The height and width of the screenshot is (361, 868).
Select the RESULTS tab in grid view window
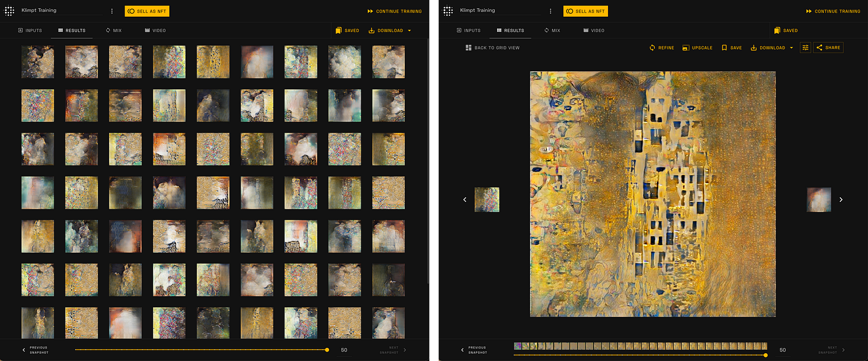[x=72, y=30]
